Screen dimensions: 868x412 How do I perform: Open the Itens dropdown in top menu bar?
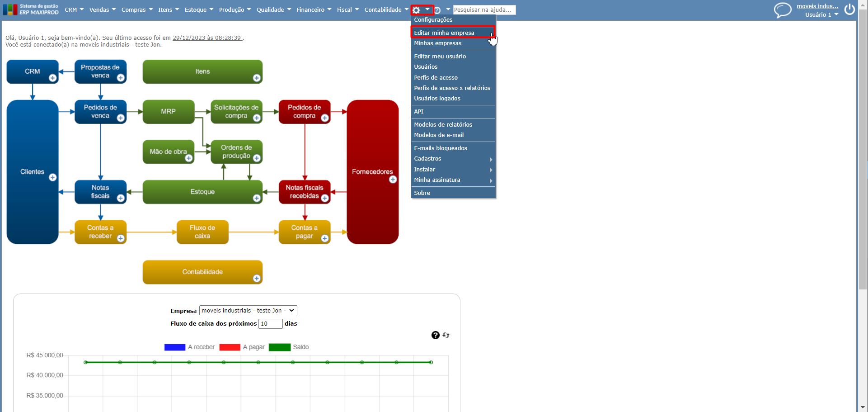[169, 9]
